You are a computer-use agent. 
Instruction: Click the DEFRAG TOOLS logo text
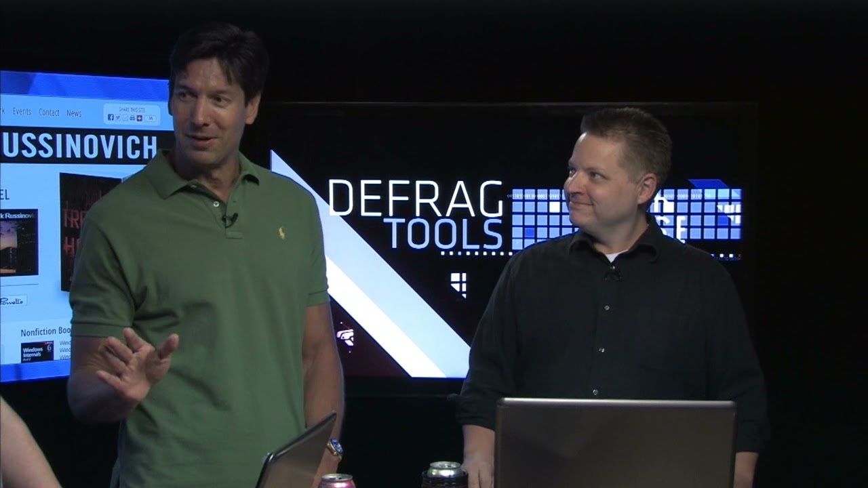click(416, 216)
